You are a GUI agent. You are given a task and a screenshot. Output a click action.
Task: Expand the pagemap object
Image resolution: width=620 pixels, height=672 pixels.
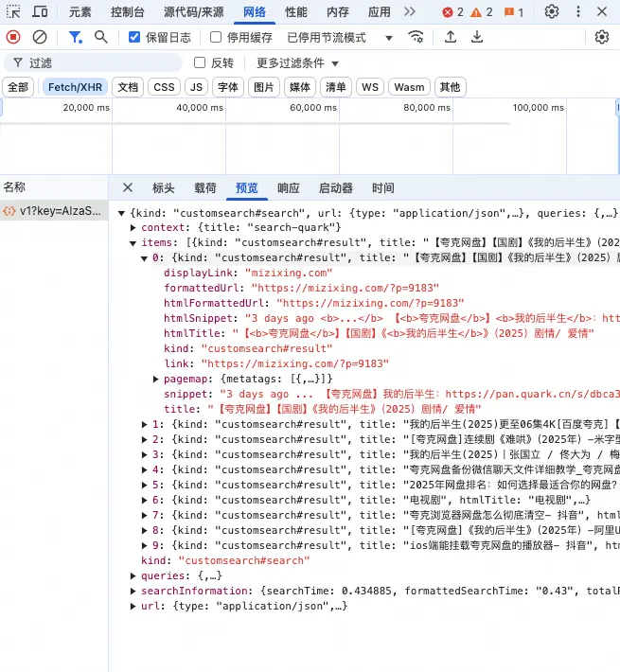coord(156,379)
